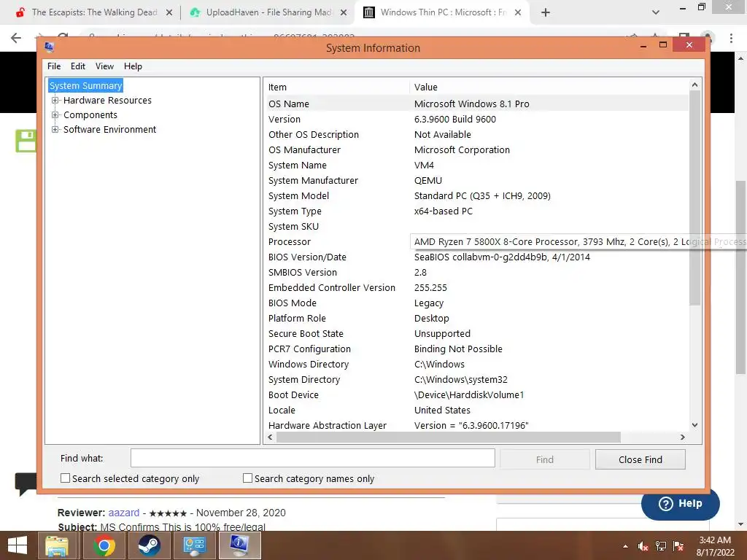Select the Version row item
Viewport: 747px width, 560px height.
pos(476,119)
